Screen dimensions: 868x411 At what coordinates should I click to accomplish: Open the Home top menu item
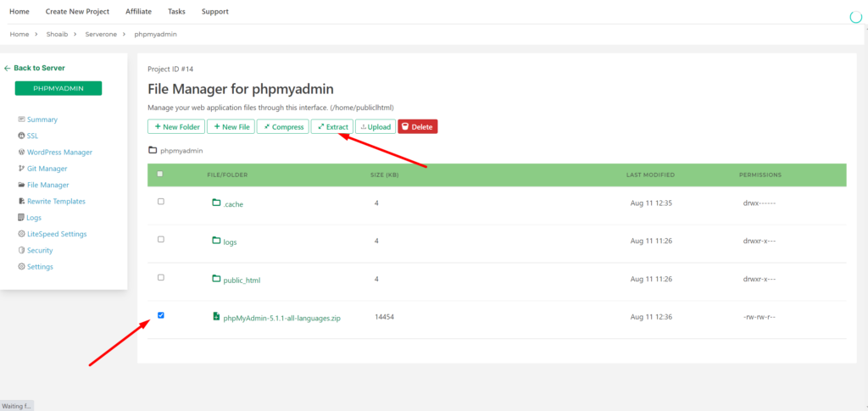pos(19,11)
